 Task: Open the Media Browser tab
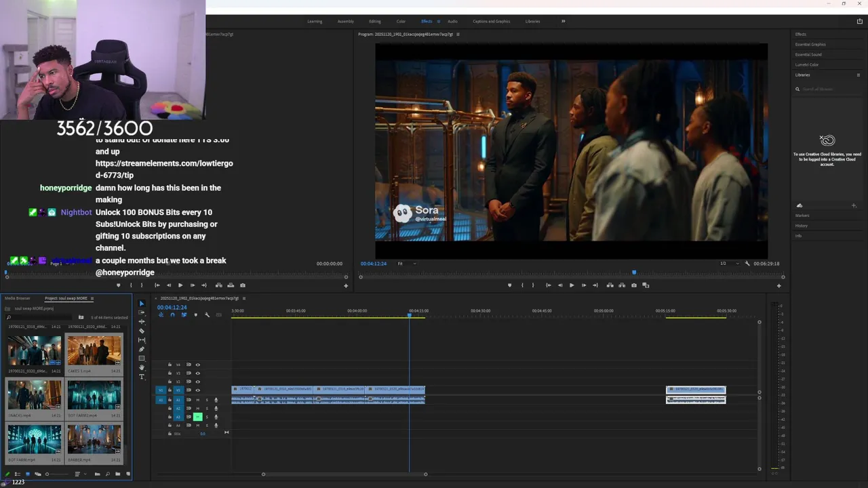pyautogui.click(x=18, y=298)
